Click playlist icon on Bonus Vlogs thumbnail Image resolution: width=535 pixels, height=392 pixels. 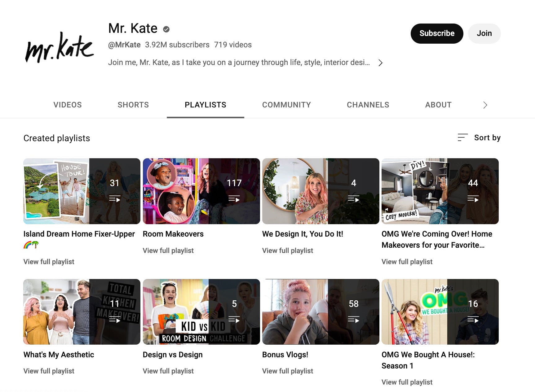pyautogui.click(x=353, y=320)
